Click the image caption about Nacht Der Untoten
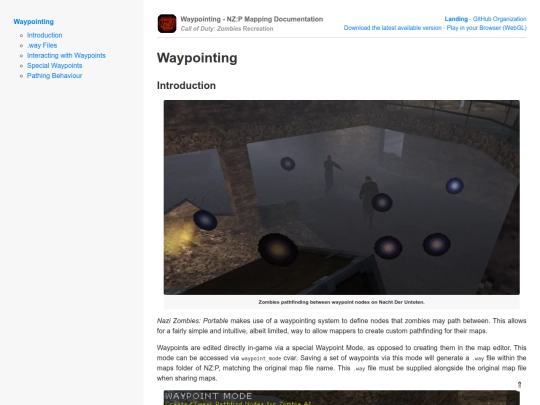Image resolution: width=540 pixels, height=405 pixels. [x=341, y=302]
